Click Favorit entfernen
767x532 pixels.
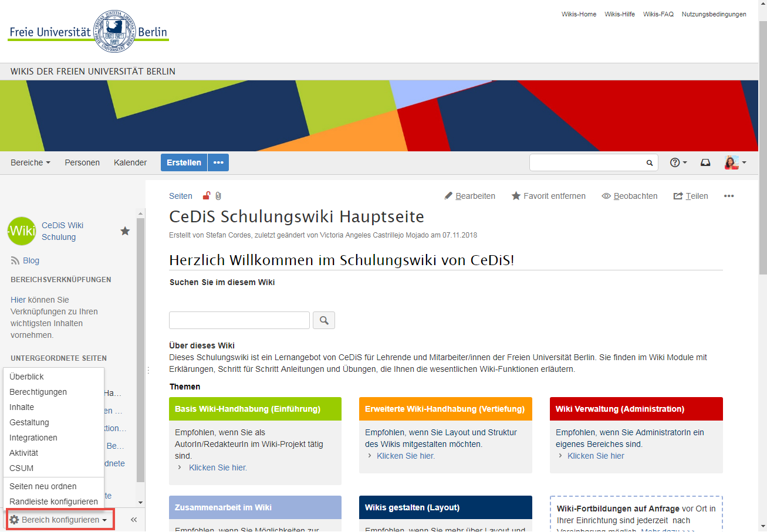click(549, 196)
